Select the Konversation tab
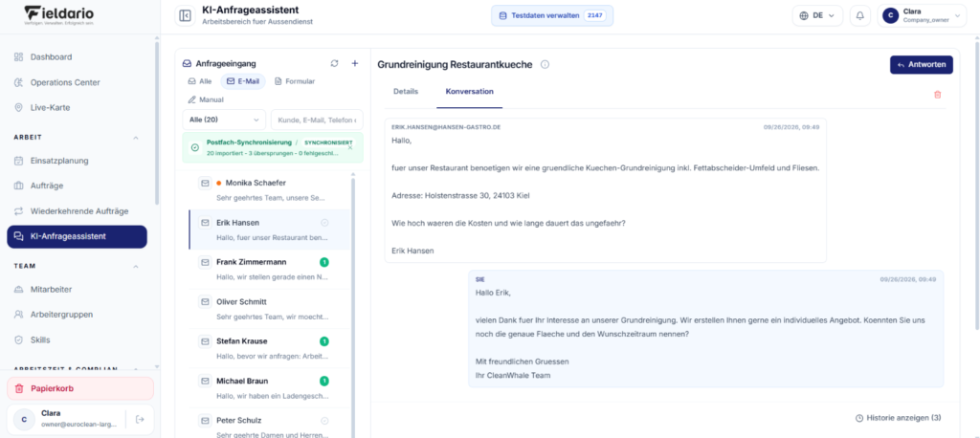Screen dimensions: 980x438 [469, 91]
